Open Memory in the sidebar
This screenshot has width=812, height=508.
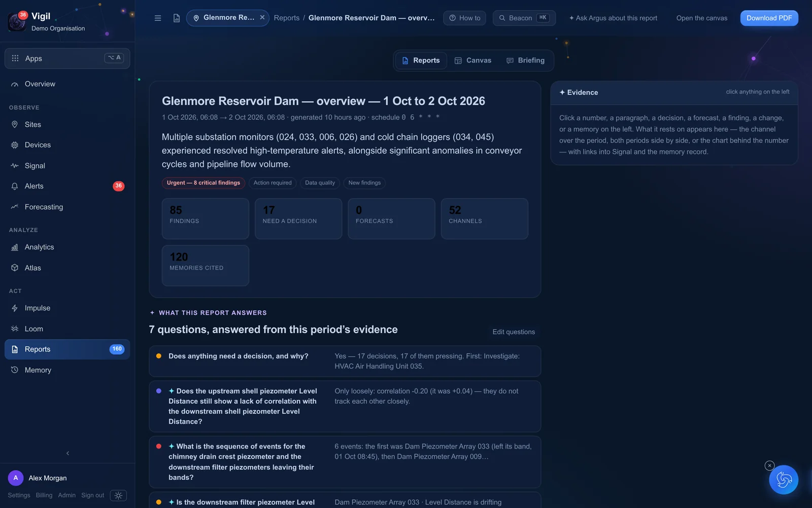tap(67, 370)
